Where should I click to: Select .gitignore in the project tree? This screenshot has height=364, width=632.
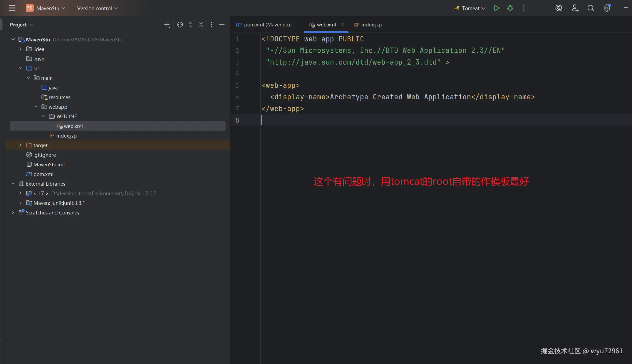pos(44,155)
